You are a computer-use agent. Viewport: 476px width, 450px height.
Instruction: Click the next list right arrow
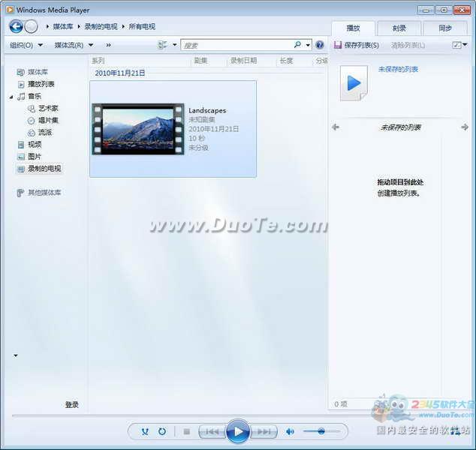coord(465,127)
